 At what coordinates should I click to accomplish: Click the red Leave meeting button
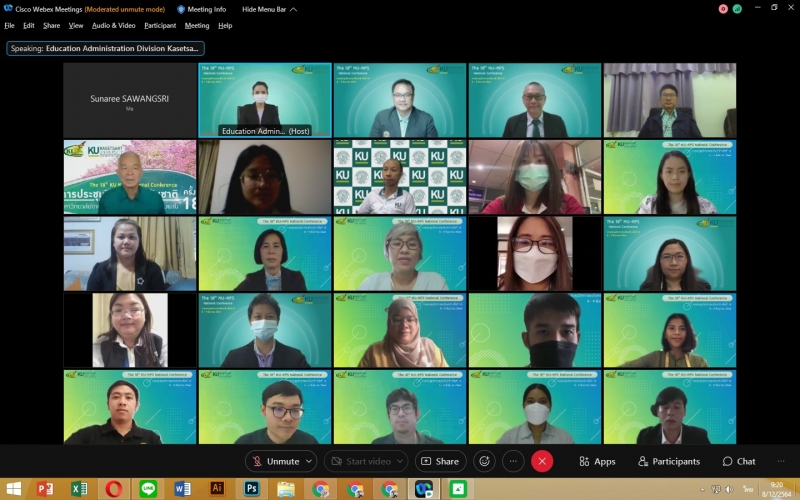(x=542, y=461)
